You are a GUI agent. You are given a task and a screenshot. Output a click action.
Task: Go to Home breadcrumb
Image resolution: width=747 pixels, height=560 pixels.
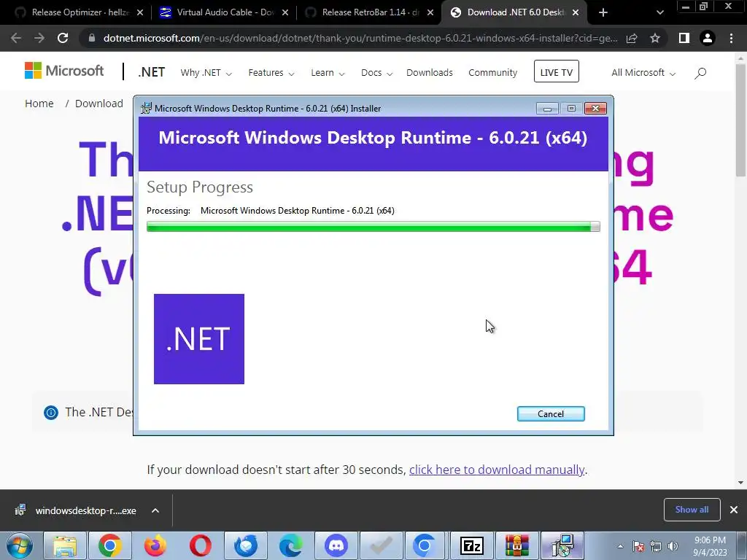click(x=39, y=104)
